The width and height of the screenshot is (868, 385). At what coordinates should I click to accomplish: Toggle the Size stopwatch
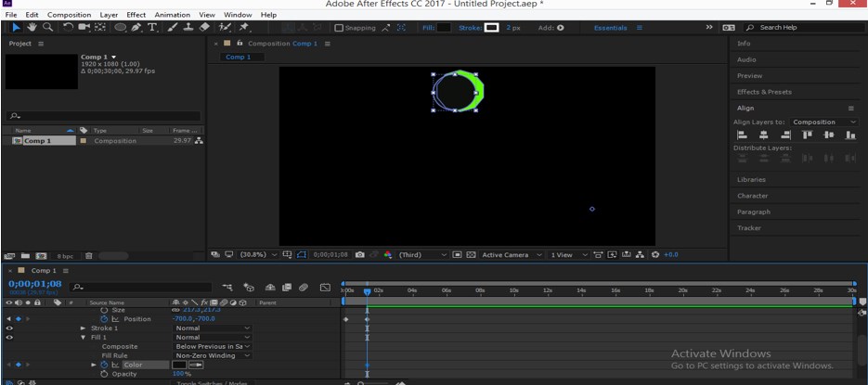[x=104, y=311]
